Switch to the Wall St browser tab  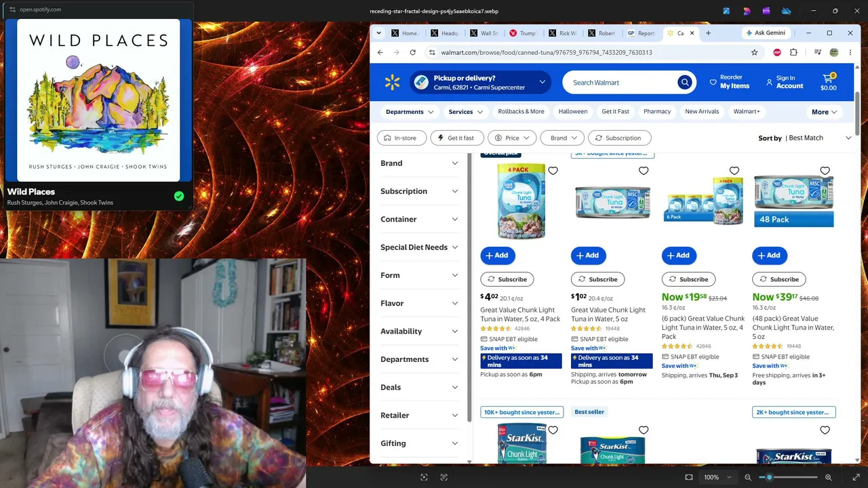pos(483,33)
